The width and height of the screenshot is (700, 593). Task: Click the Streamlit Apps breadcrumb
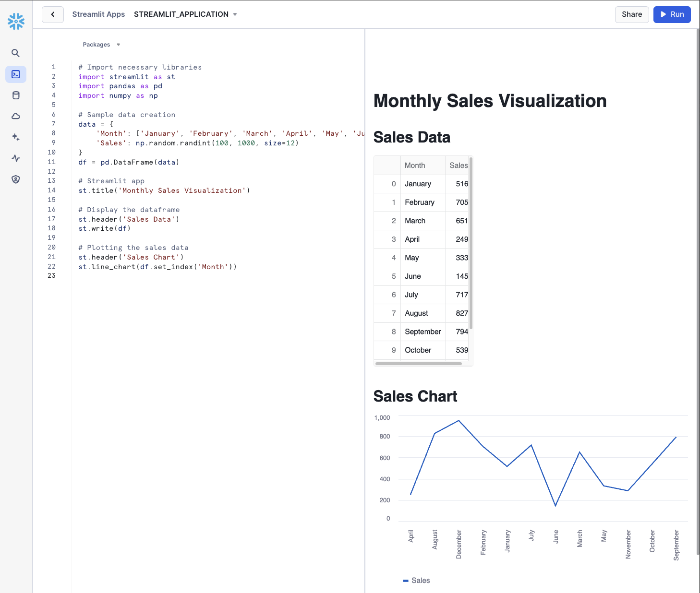click(98, 14)
